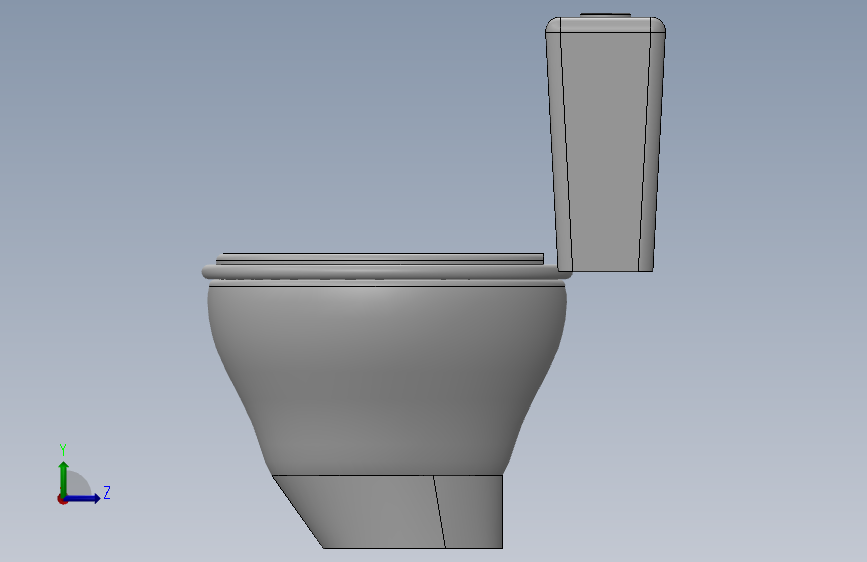Select the curved toilet bowl body
Image resolution: width=867 pixels, height=562 pixels.
pos(387,379)
